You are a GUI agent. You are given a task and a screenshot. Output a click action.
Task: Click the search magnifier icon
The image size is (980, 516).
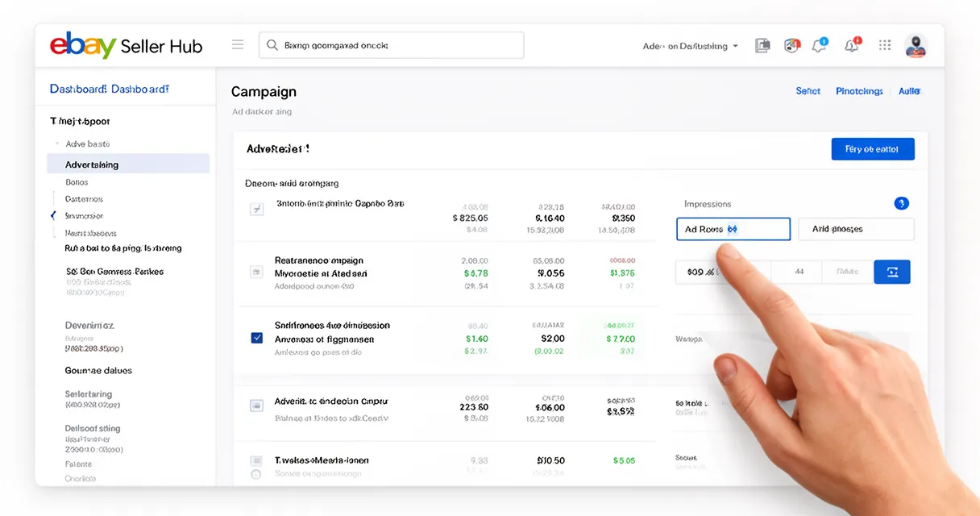point(272,45)
